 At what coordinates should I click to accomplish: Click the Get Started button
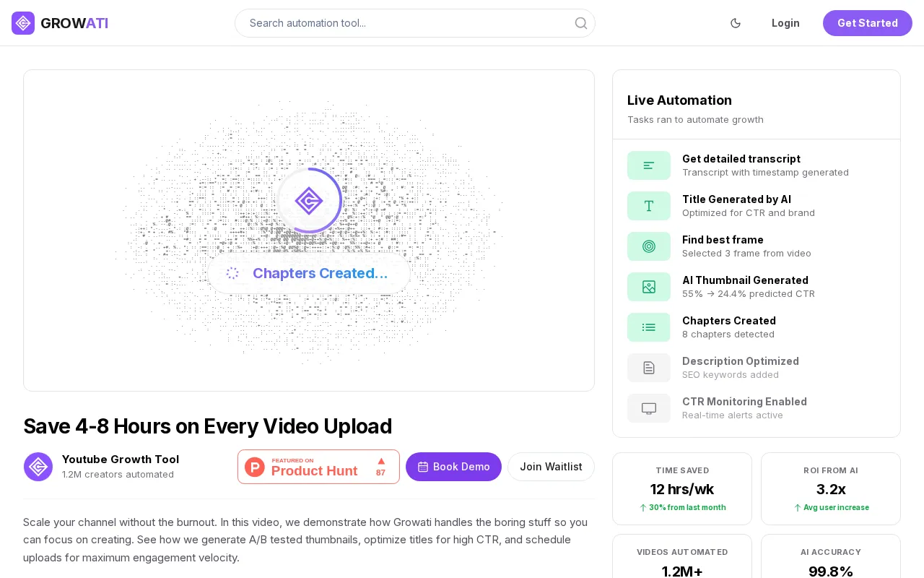pyautogui.click(x=868, y=23)
